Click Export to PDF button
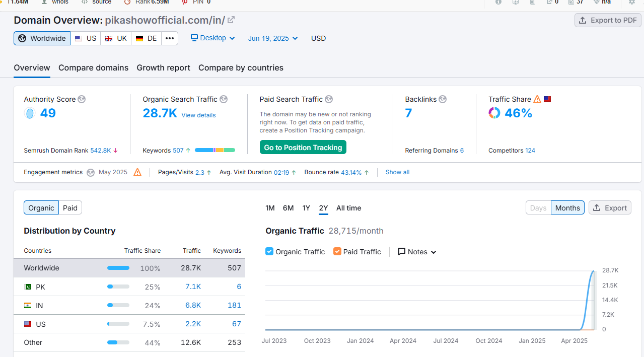This screenshot has height=357, width=644. click(x=608, y=20)
